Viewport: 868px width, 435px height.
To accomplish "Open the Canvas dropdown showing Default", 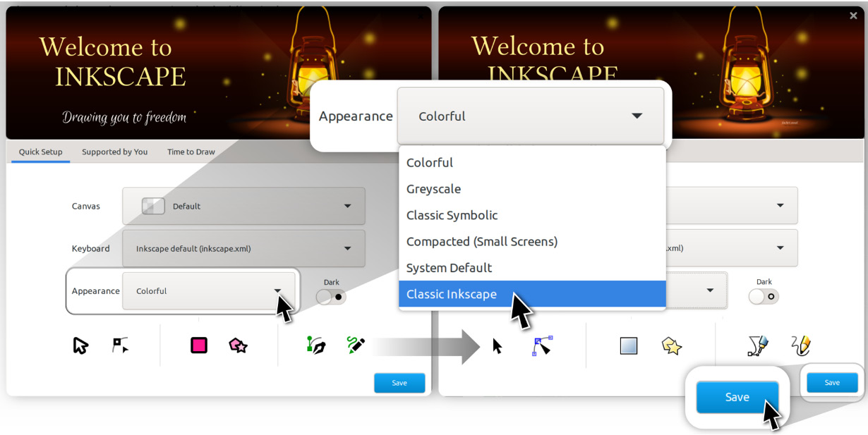I will coord(243,206).
